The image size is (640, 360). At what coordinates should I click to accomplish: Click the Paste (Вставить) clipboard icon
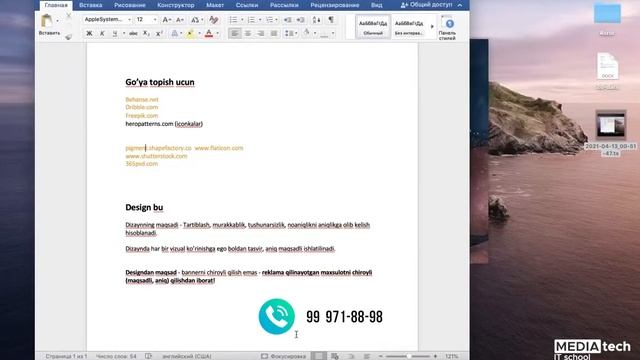click(x=47, y=20)
